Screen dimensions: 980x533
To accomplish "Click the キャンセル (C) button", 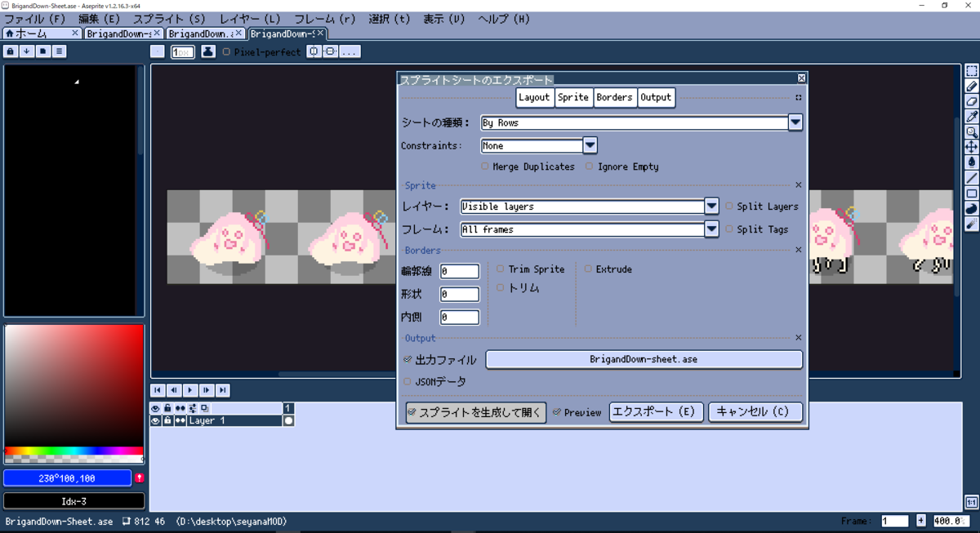I will (755, 412).
